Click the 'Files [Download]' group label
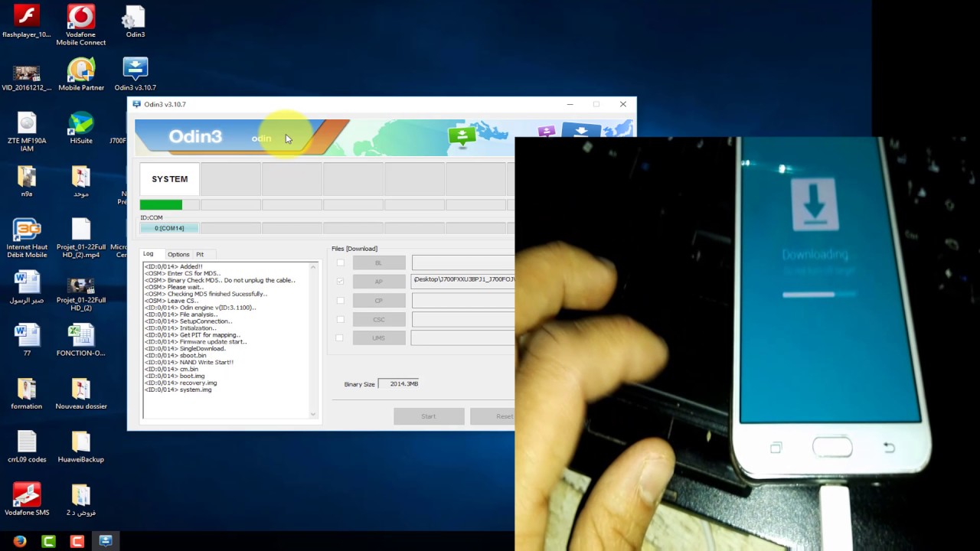The height and width of the screenshot is (551, 980). point(354,249)
